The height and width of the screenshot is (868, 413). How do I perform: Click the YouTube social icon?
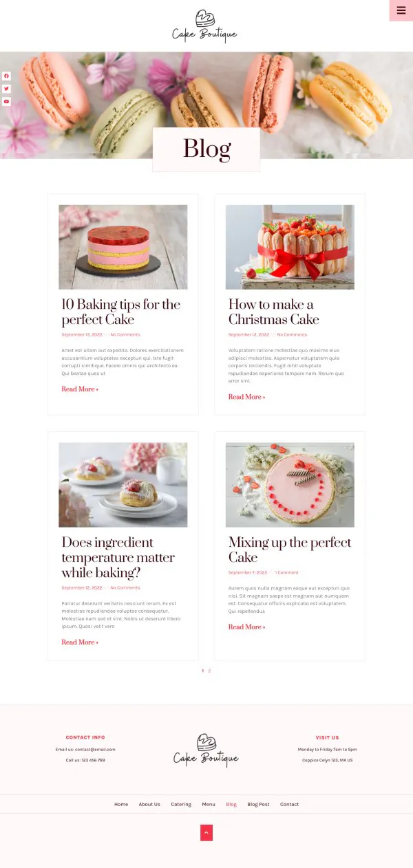pos(6,102)
